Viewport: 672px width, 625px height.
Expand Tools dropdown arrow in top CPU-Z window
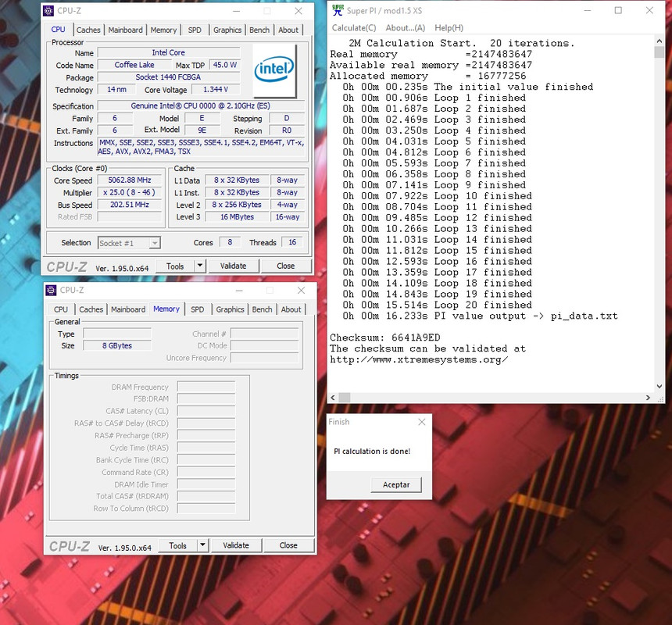200,266
